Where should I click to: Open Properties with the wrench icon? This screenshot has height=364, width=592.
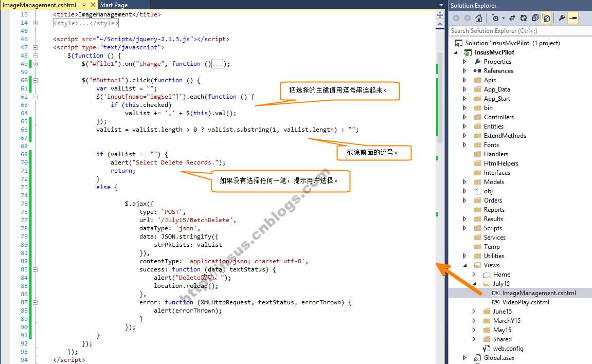click(562, 17)
